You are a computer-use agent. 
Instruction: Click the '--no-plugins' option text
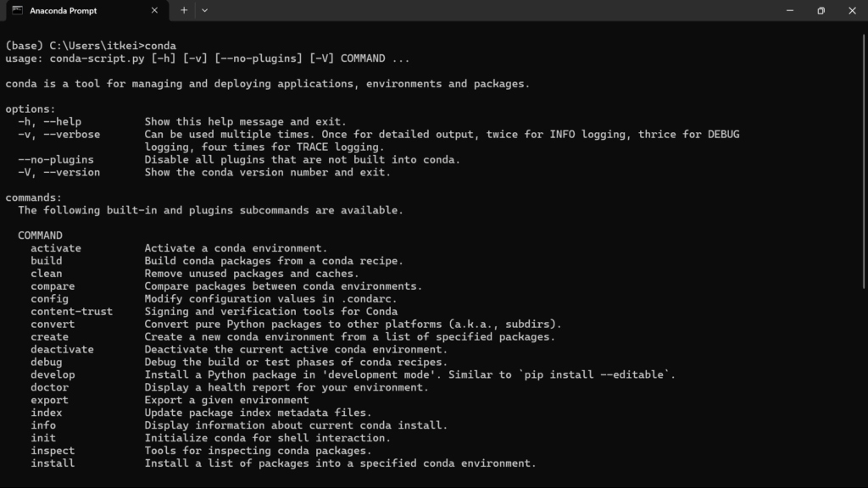pos(56,160)
